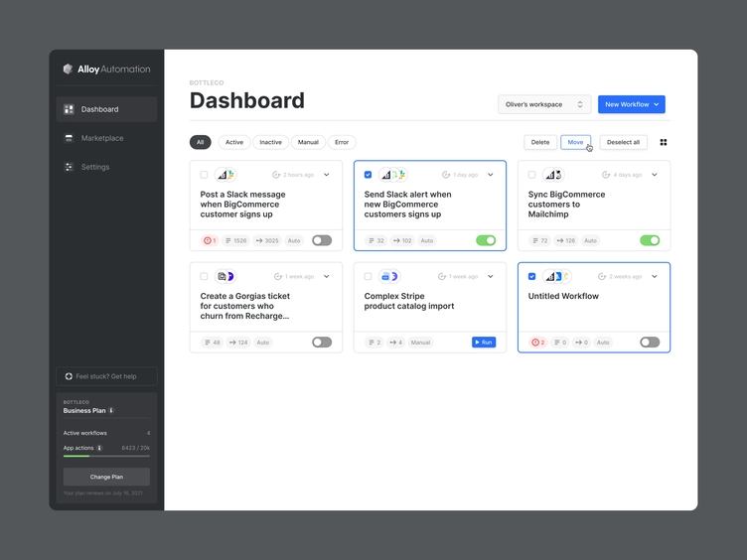The image size is (747, 560).
Task: Click app icons on Complex Stripe card
Action: point(389,276)
